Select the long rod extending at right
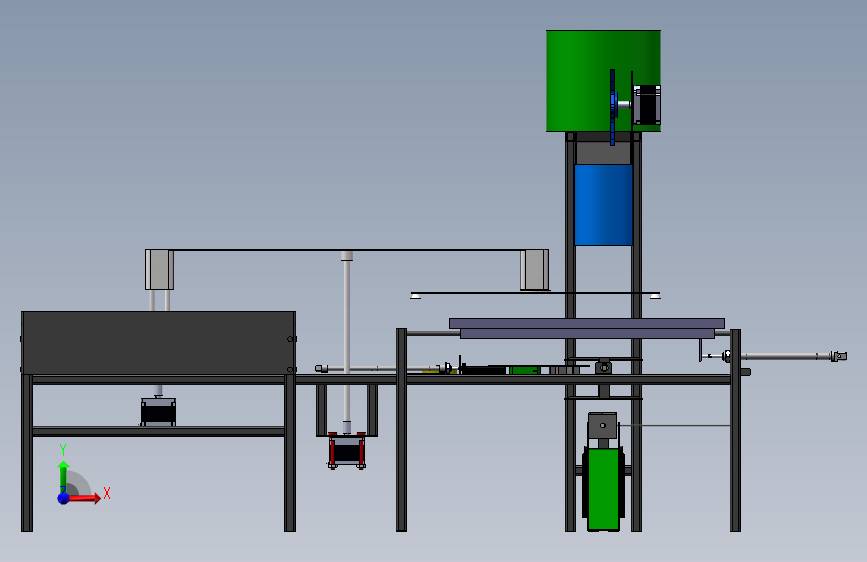The height and width of the screenshot is (562, 867). tap(785, 357)
